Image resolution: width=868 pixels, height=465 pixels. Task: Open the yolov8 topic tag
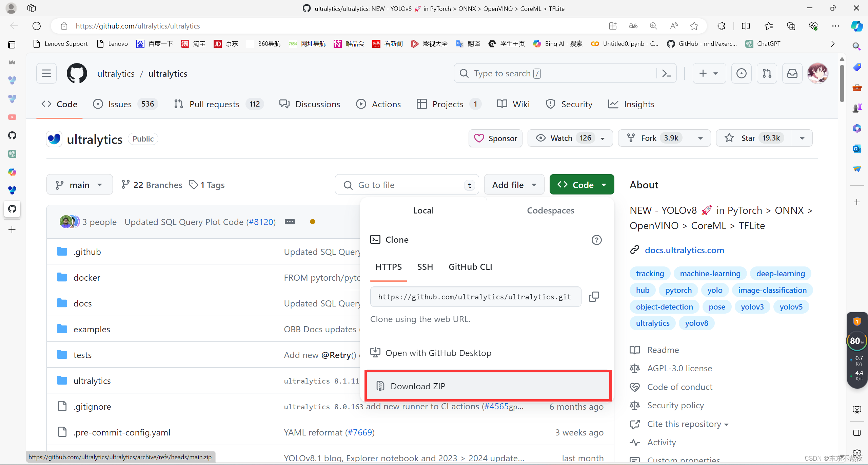tap(696, 323)
